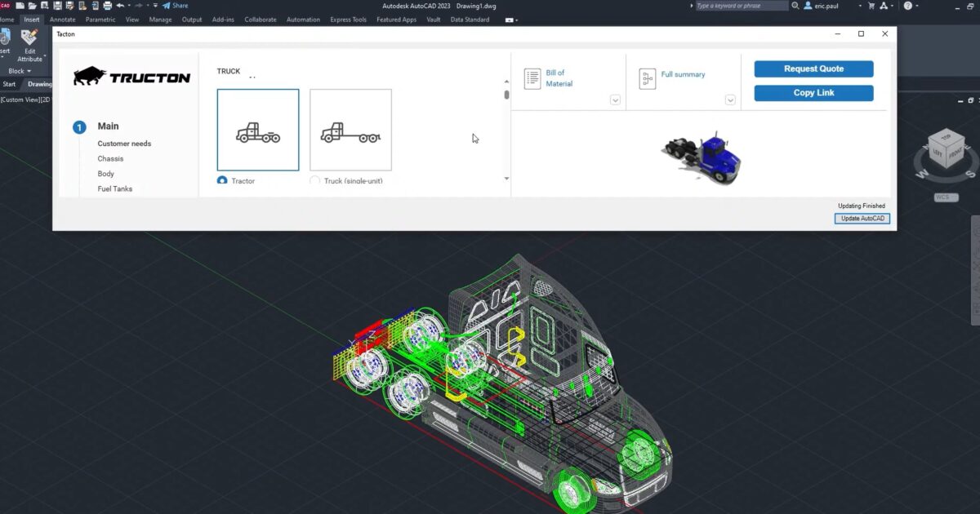Undo the last action with the back arrow
This screenshot has height=514, width=980.
click(x=120, y=6)
